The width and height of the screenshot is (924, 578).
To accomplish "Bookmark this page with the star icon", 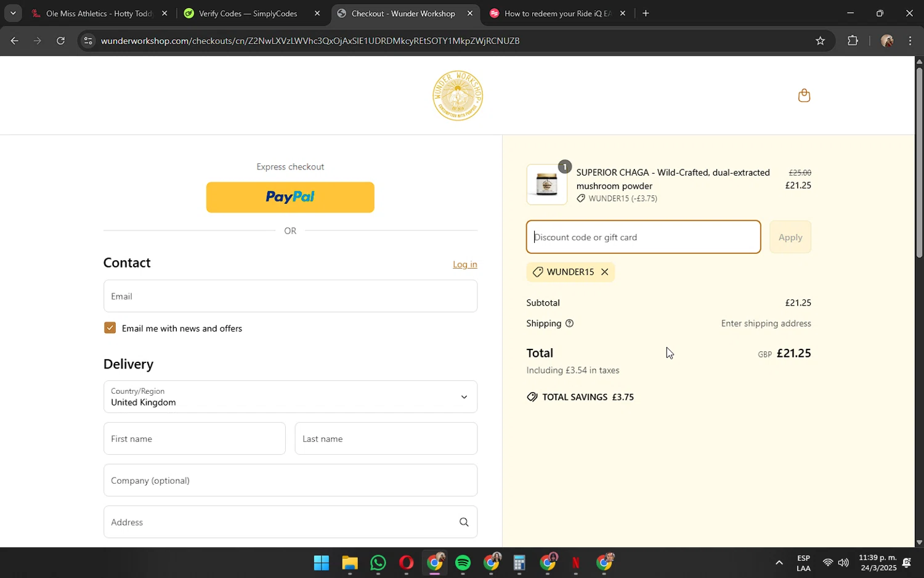I will click(x=820, y=41).
